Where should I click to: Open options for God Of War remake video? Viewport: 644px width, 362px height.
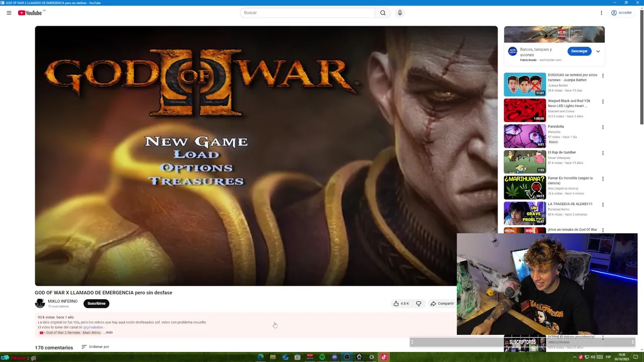click(x=603, y=230)
